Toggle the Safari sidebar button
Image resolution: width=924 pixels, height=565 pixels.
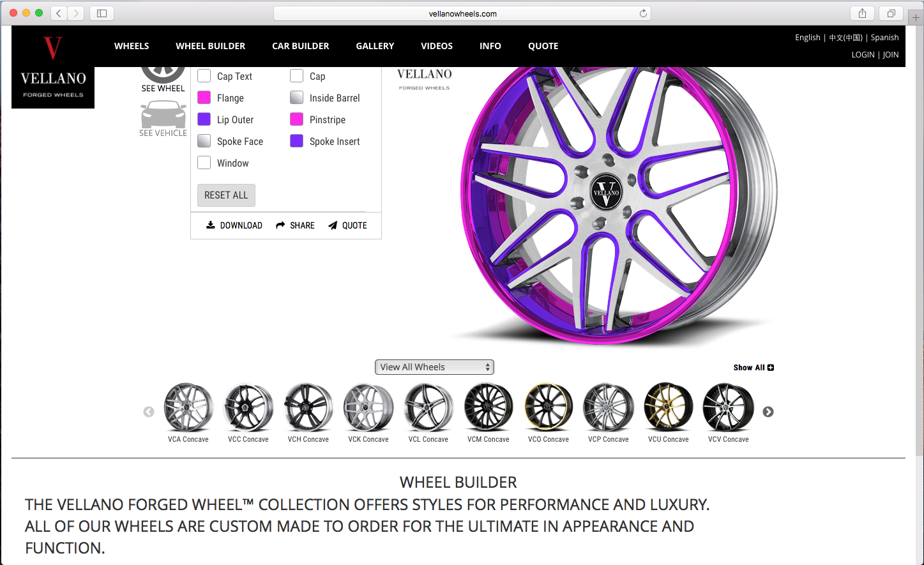(102, 13)
